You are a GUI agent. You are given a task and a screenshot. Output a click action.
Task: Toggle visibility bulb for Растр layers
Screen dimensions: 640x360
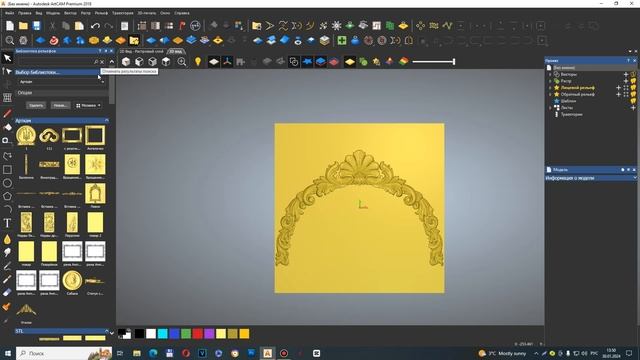[x=633, y=81]
